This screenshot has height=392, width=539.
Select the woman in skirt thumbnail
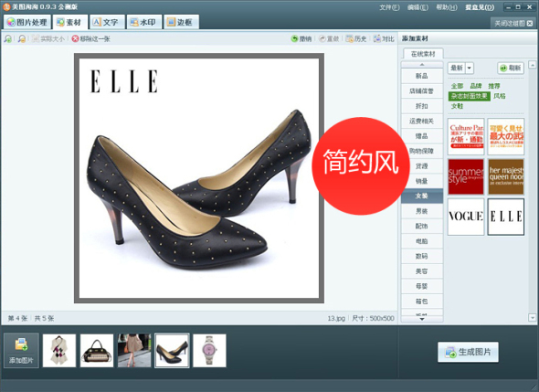point(134,350)
